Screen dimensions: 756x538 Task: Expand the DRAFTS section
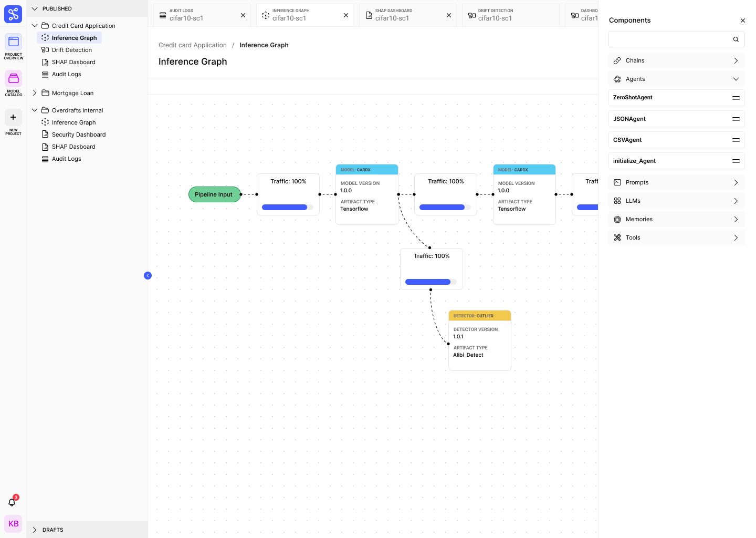(35, 530)
